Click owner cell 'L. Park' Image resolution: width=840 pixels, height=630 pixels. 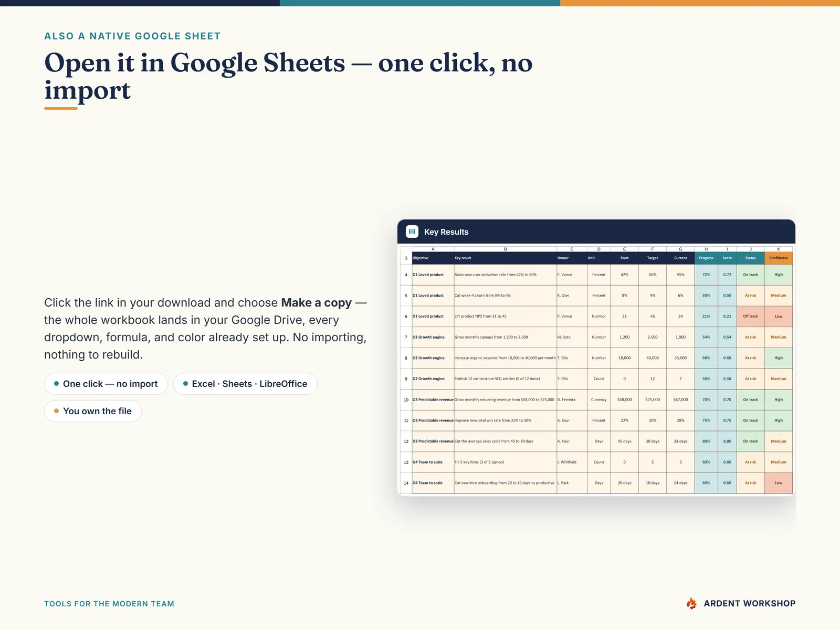(572, 483)
